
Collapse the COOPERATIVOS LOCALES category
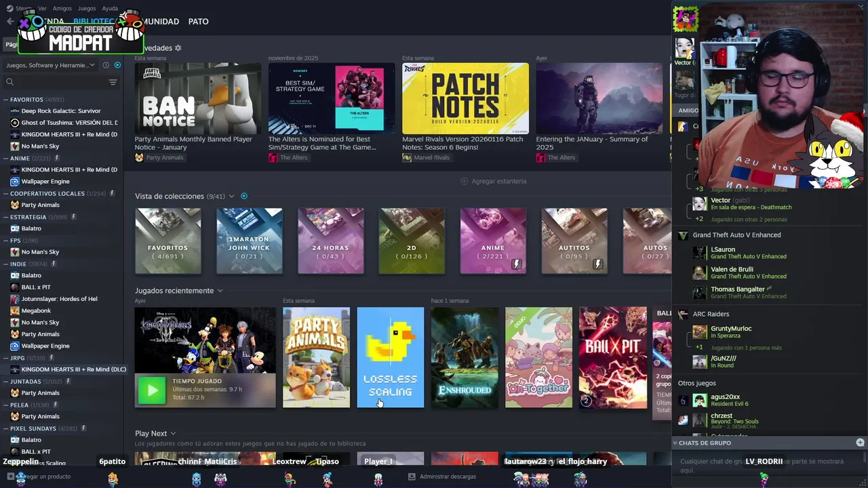tap(6, 194)
